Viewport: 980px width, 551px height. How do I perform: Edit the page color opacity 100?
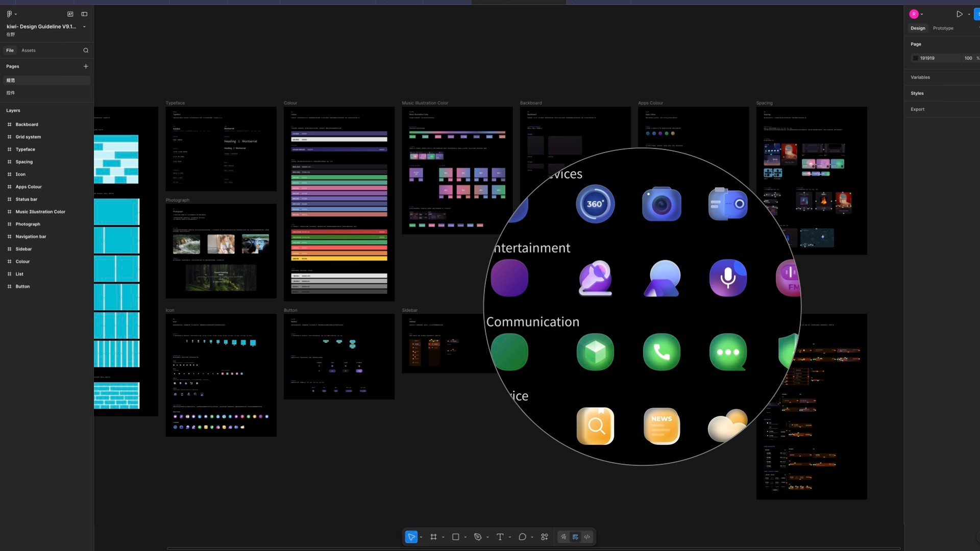click(968, 58)
